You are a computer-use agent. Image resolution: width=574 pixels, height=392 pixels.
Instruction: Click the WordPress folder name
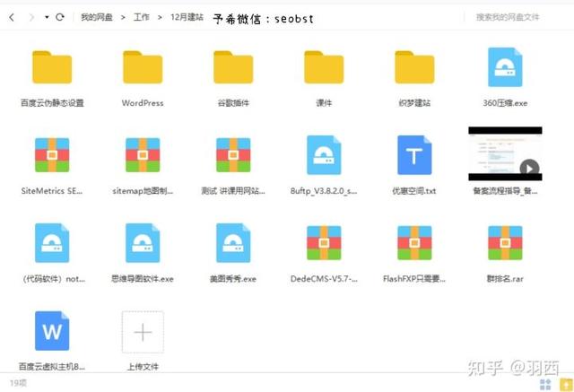click(143, 103)
